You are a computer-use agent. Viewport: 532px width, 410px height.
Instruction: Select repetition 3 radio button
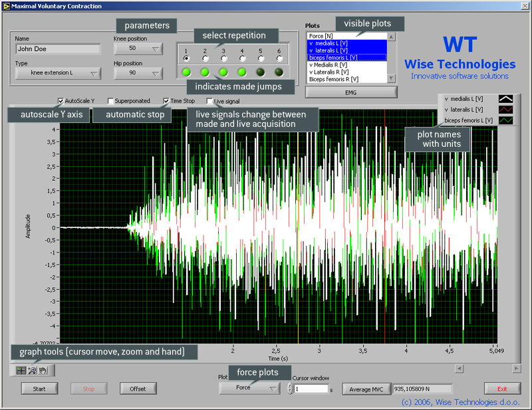click(x=223, y=58)
